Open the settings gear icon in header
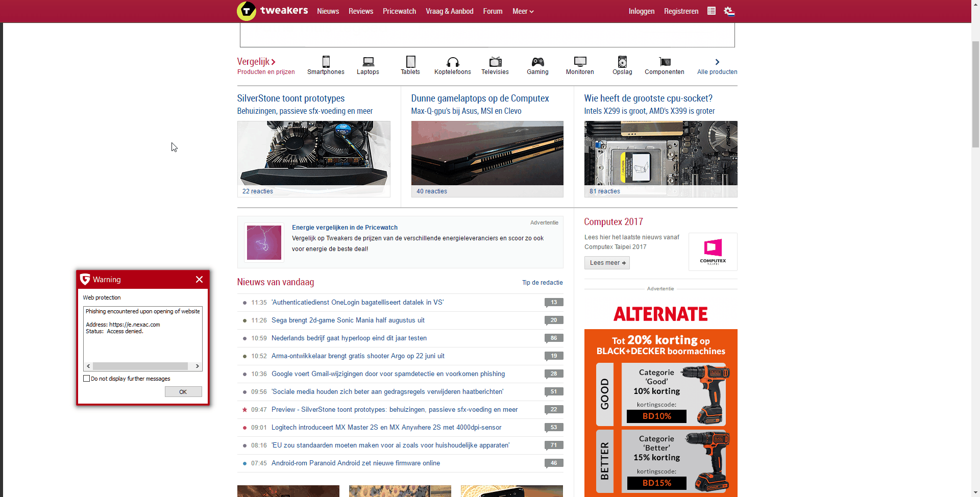Image resolution: width=980 pixels, height=497 pixels. [729, 11]
